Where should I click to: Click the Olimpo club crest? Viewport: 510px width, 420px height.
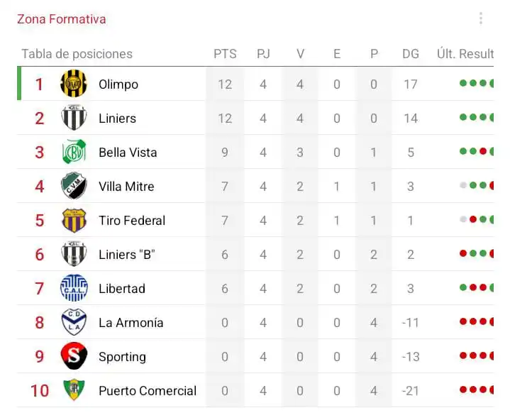[74, 84]
